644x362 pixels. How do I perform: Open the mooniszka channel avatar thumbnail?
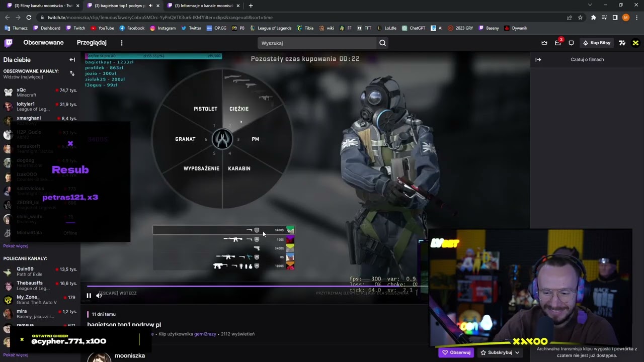100,357
